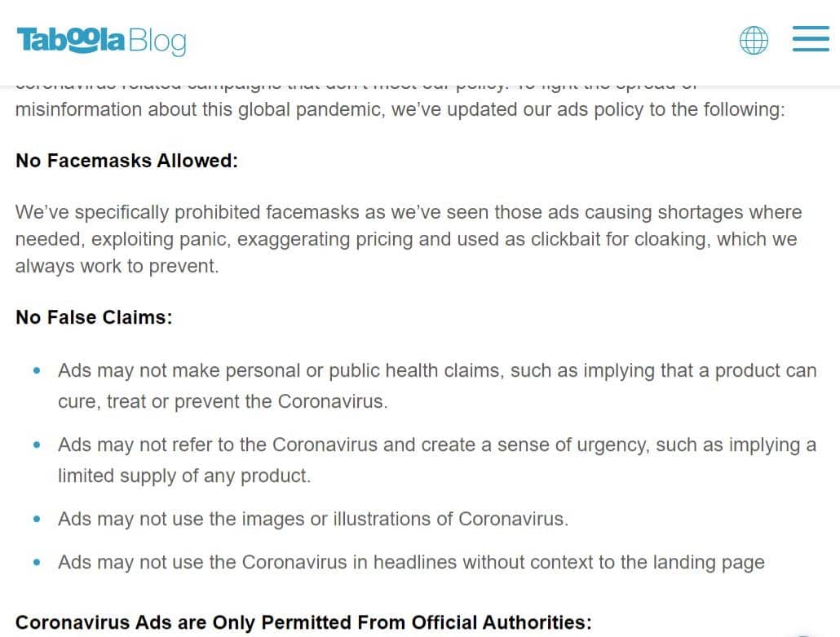
Task: Click the phrase 'always work to prevent'
Action: [117, 266]
